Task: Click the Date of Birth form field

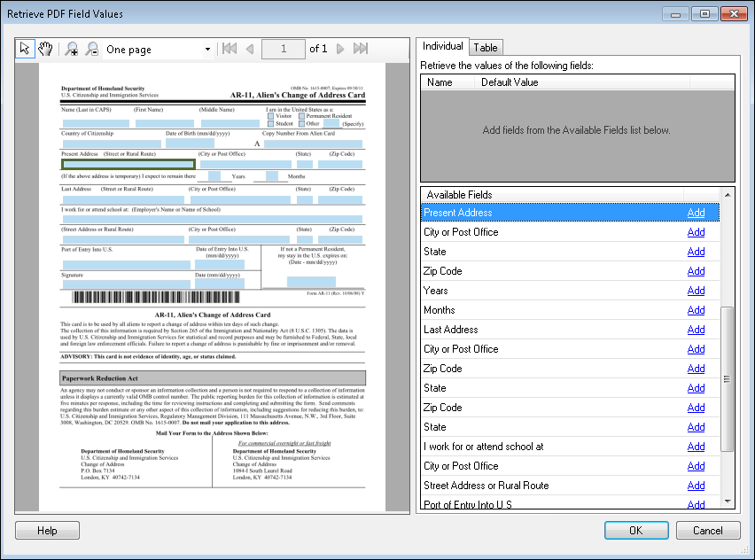Action: 190,143
